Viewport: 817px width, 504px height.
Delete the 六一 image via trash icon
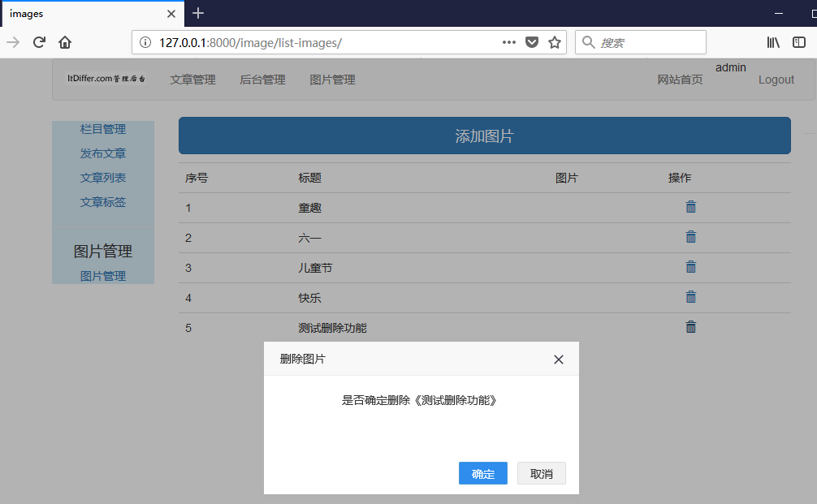(x=691, y=237)
